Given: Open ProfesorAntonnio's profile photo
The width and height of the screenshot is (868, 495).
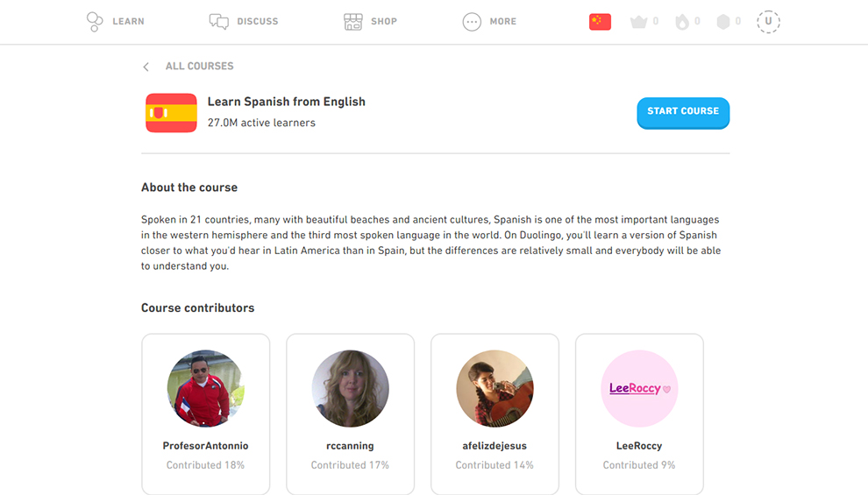Looking at the screenshot, I should point(205,388).
